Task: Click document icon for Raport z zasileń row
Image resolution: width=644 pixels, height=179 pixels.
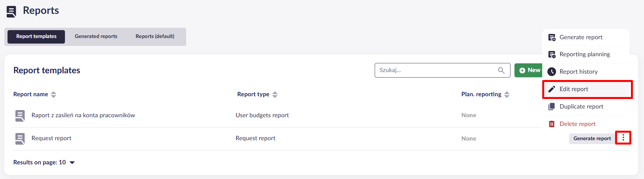Action: [20, 116]
